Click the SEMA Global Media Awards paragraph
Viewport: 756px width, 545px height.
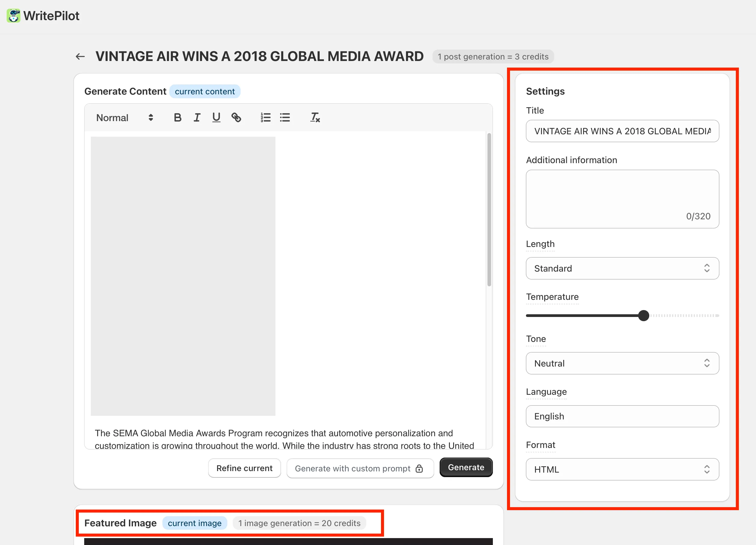(x=284, y=439)
